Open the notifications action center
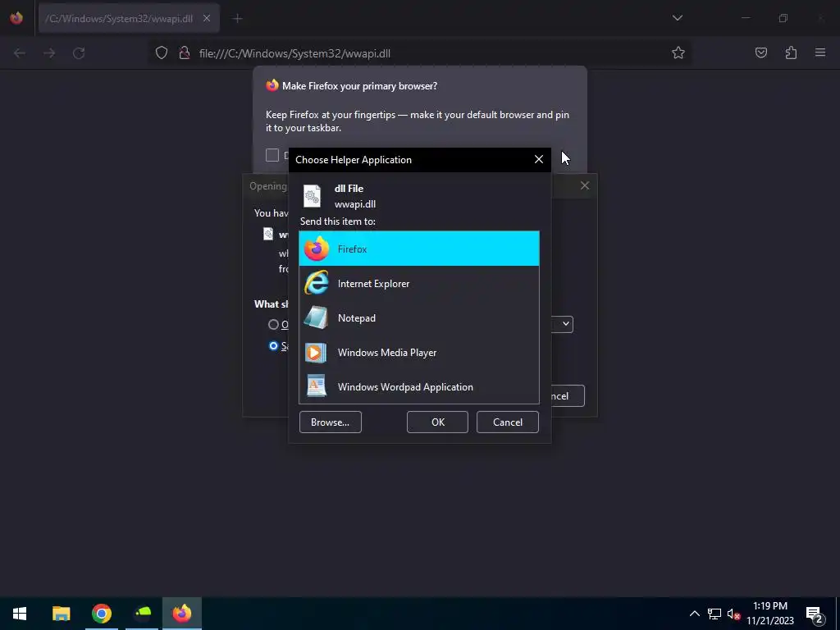840x630 pixels. pyautogui.click(x=815, y=614)
